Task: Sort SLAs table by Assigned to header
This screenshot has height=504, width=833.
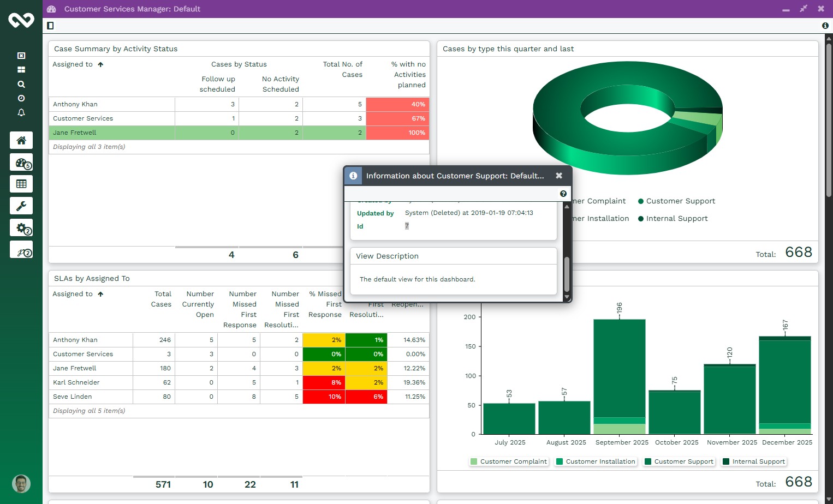Action: pyautogui.click(x=73, y=294)
